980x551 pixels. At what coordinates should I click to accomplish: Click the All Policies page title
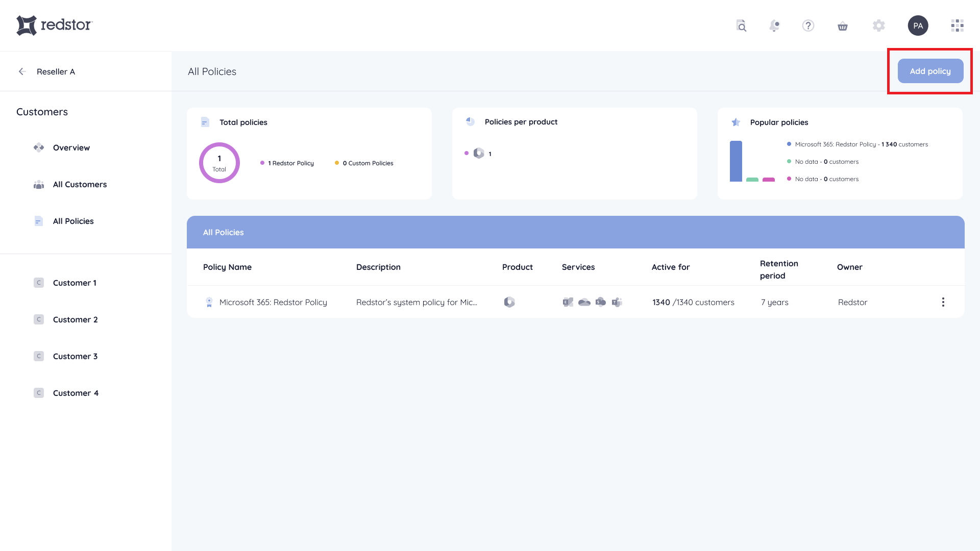(x=212, y=71)
